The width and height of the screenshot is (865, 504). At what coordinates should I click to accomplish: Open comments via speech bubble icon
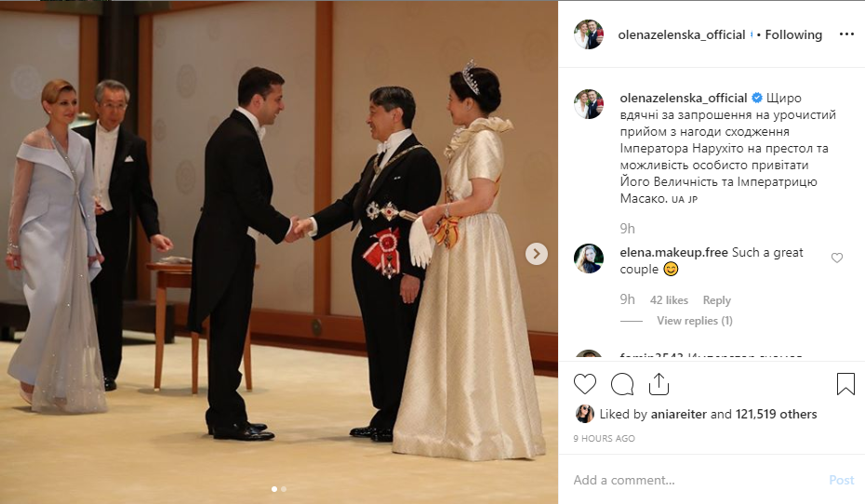621,384
